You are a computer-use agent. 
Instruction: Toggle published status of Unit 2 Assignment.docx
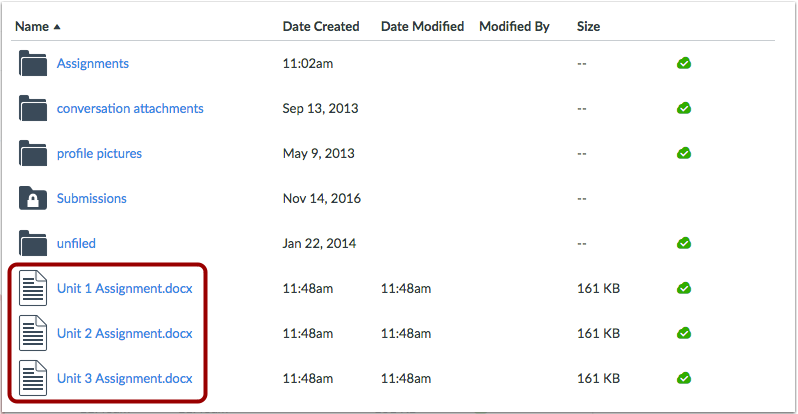[x=684, y=333]
